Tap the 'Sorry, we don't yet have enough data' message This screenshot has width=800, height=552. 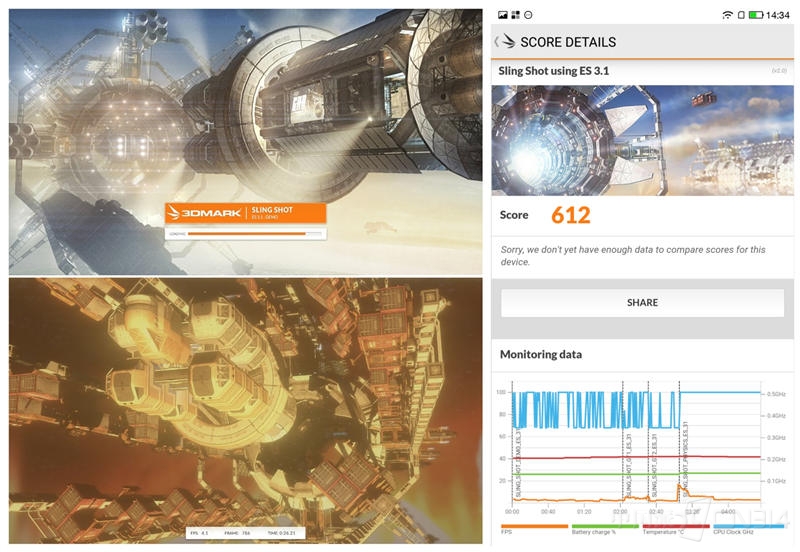[x=633, y=256]
